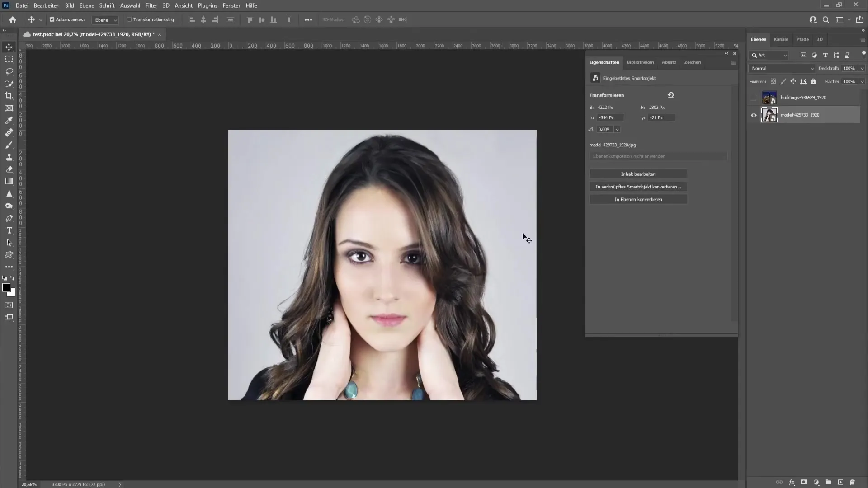Click the Gradient tool icon
868x488 pixels.
point(9,181)
